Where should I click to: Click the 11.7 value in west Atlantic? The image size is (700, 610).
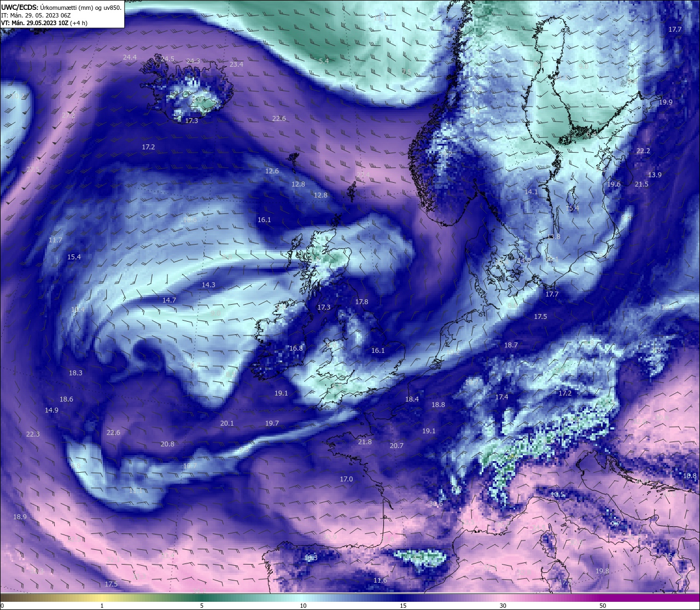tap(55, 240)
